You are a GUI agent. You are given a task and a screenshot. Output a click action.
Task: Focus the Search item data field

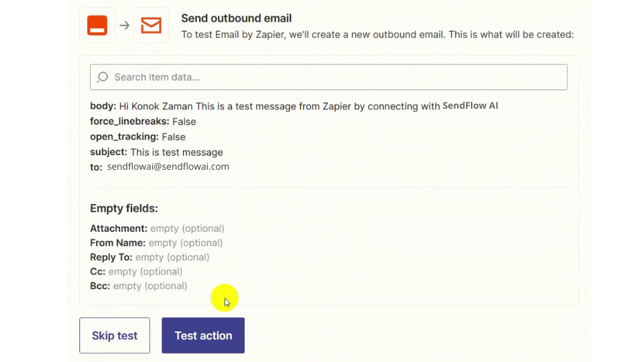point(328,77)
